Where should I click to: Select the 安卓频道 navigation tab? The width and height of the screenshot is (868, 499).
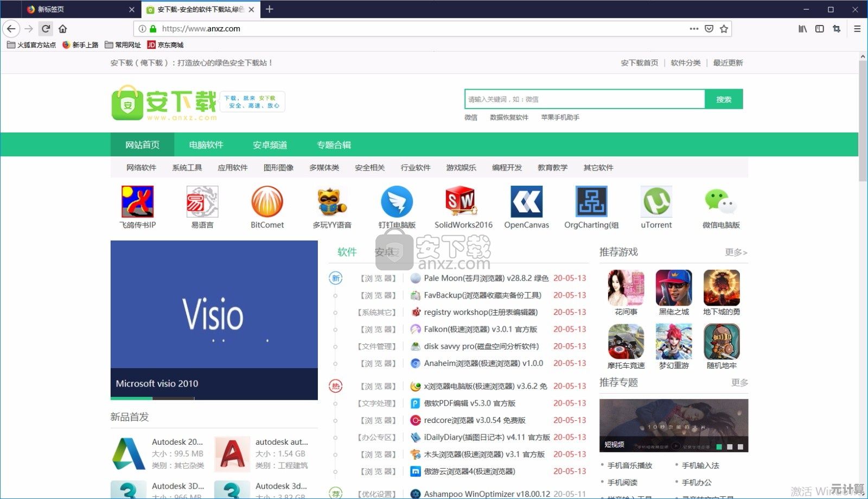coord(270,145)
